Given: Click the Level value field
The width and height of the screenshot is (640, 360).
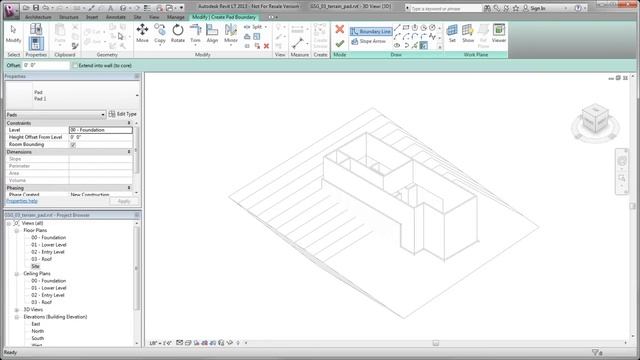Looking at the screenshot, I should point(101,130).
